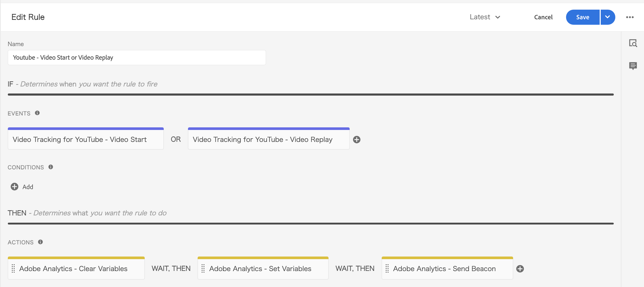
Task: Click the Save button
Action: click(583, 17)
